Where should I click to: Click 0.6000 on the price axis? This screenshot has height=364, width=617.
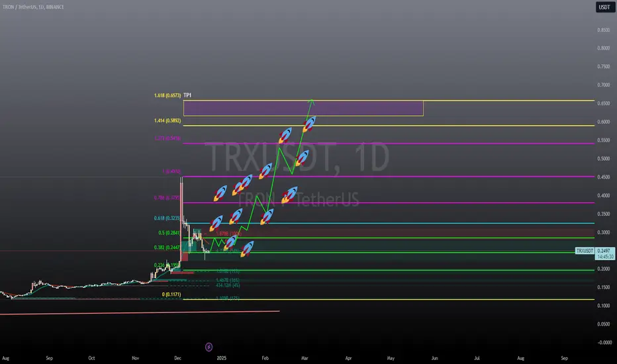click(603, 122)
